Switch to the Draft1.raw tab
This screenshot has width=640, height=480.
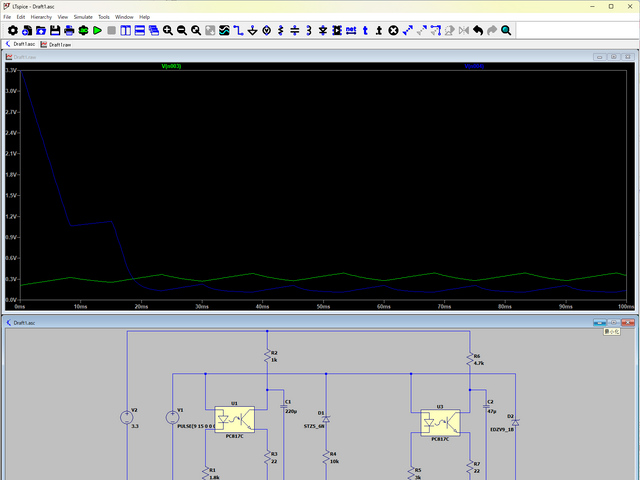point(58,45)
